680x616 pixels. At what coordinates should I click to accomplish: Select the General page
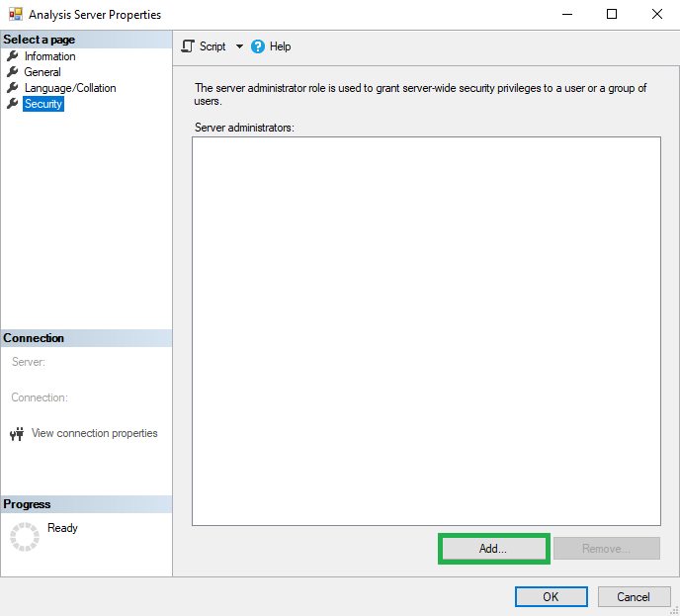pos(42,72)
